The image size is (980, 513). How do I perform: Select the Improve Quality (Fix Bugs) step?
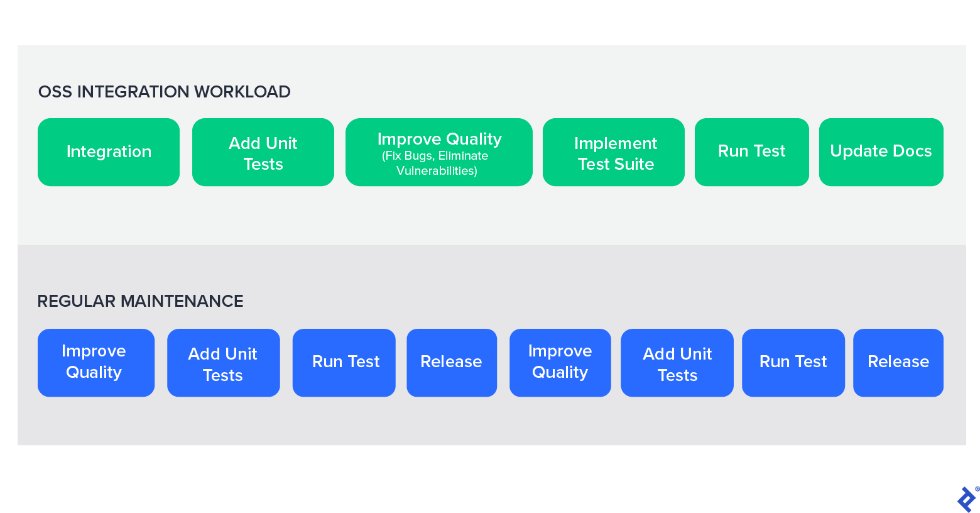(x=438, y=152)
